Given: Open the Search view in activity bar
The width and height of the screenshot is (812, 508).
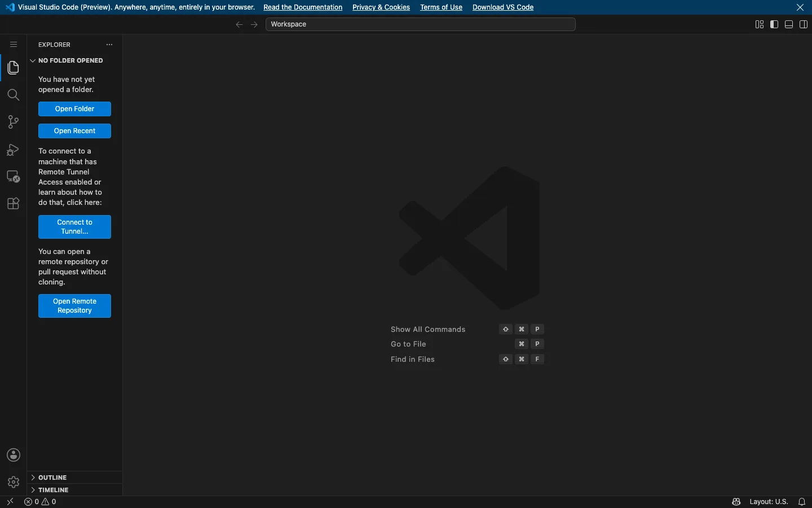Looking at the screenshot, I should click(x=14, y=95).
